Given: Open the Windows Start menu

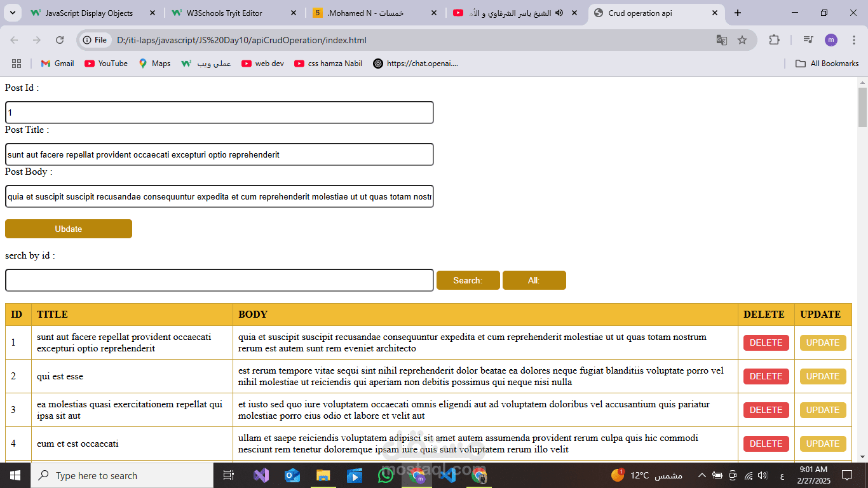Looking at the screenshot, I should point(15,475).
